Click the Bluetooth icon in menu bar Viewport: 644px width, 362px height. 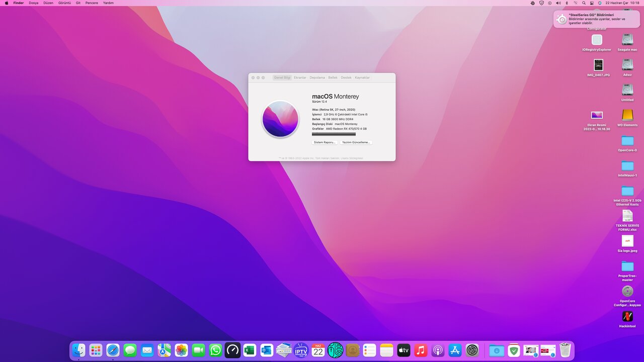point(567,3)
